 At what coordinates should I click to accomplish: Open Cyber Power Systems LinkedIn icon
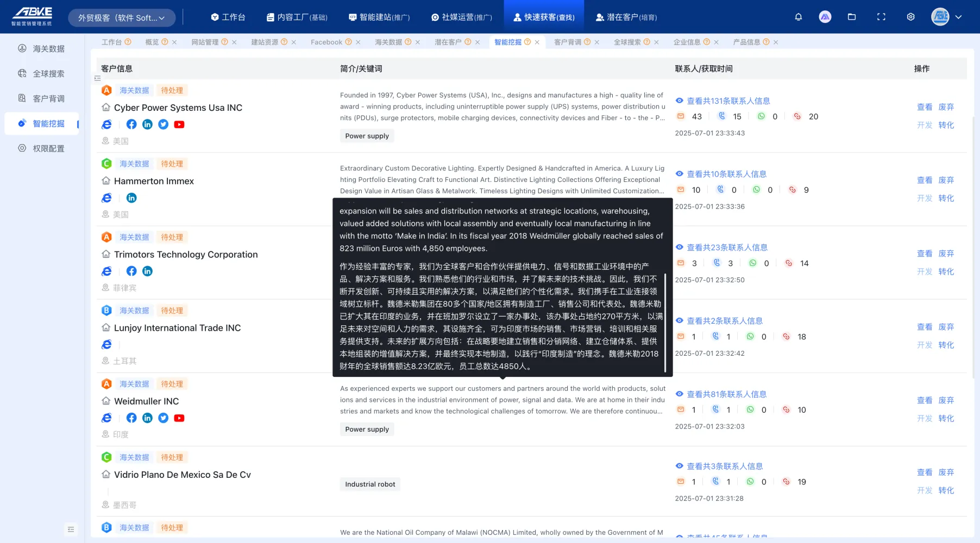(x=147, y=124)
